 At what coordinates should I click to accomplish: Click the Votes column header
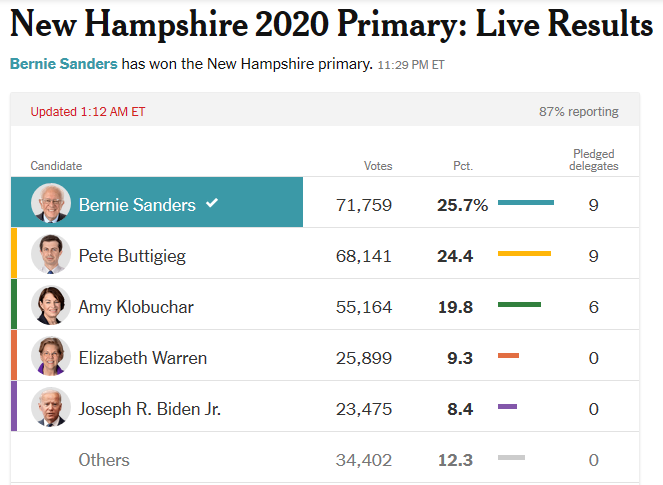pyautogui.click(x=378, y=166)
